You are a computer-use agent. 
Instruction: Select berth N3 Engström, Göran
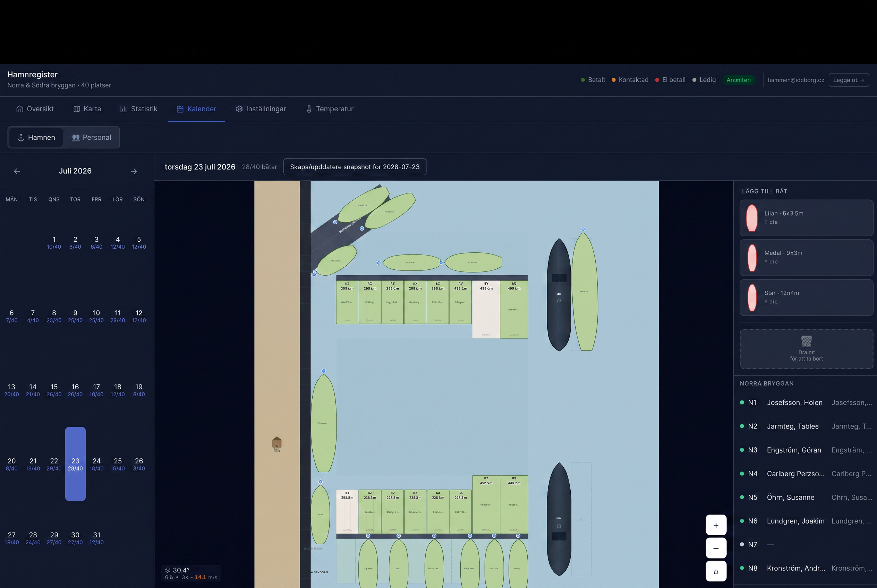tap(806, 450)
